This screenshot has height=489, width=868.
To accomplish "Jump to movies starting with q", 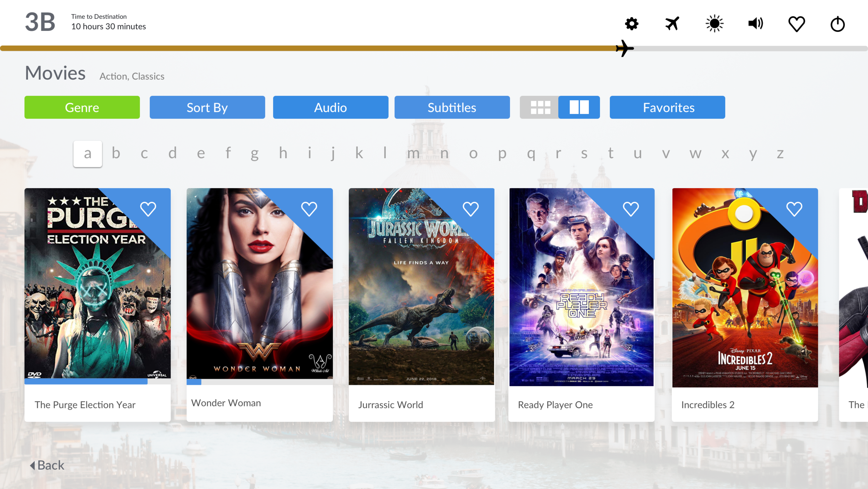I will pos(531,154).
